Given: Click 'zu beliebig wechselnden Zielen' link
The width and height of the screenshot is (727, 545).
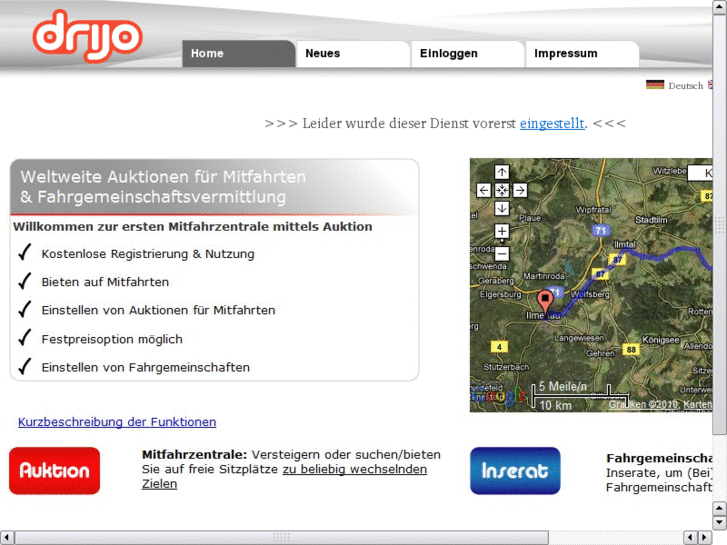Looking at the screenshot, I should 354,469.
